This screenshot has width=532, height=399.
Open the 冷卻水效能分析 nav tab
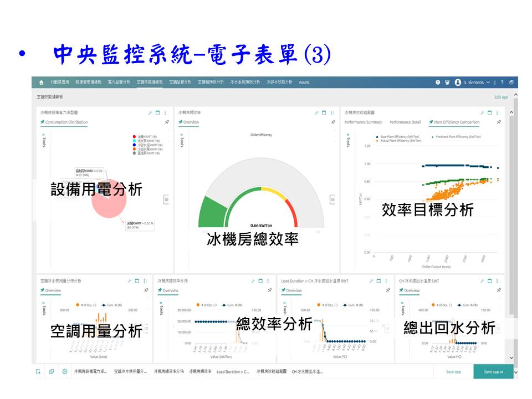(x=279, y=82)
